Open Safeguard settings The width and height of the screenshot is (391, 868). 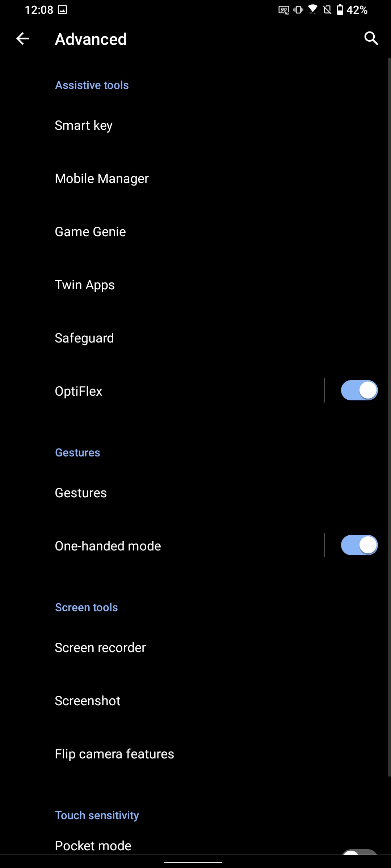click(84, 338)
